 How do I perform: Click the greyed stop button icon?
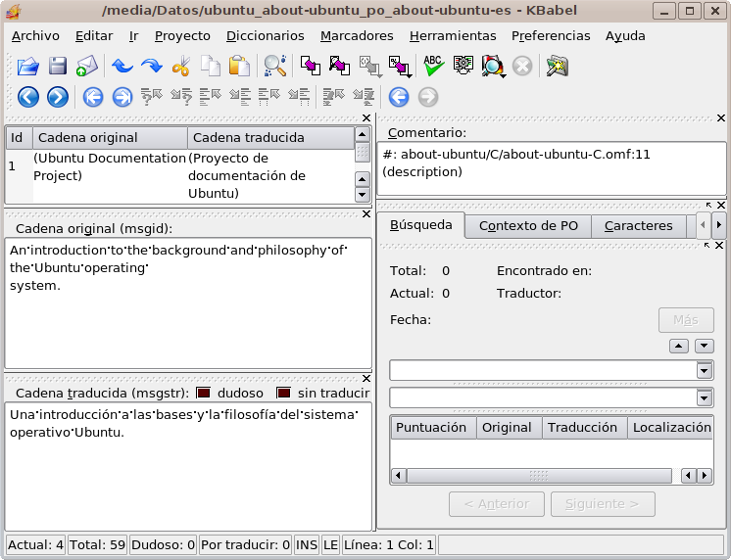coord(522,66)
